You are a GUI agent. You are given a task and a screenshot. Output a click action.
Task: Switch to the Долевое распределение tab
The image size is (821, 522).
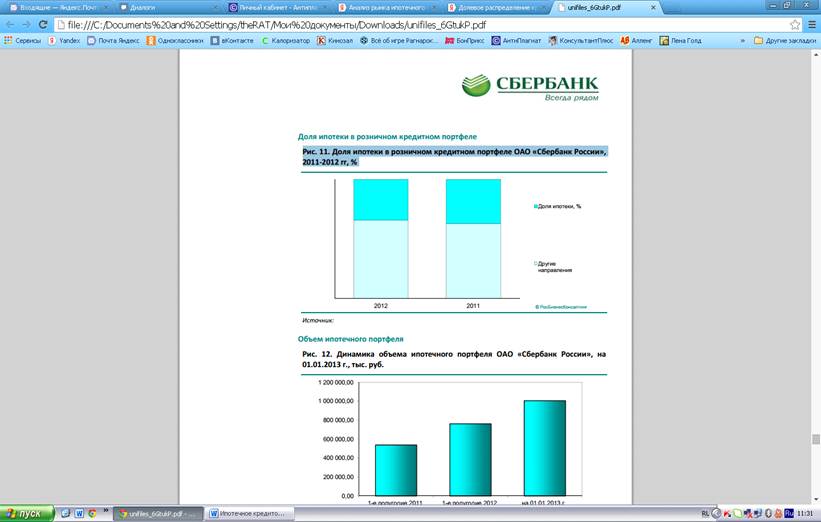pyautogui.click(x=496, y=8)
